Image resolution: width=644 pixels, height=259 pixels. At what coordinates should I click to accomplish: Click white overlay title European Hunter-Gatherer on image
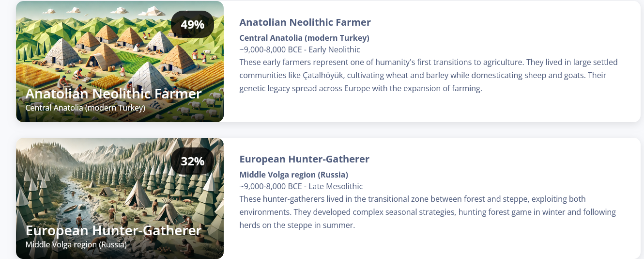tap(113, 230)
